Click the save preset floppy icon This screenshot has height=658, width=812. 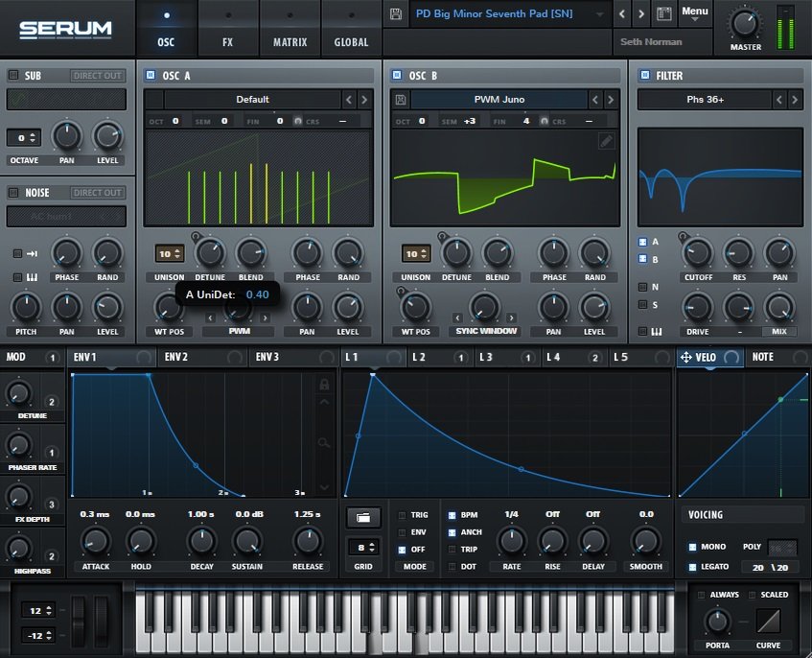tap(396, 14)
